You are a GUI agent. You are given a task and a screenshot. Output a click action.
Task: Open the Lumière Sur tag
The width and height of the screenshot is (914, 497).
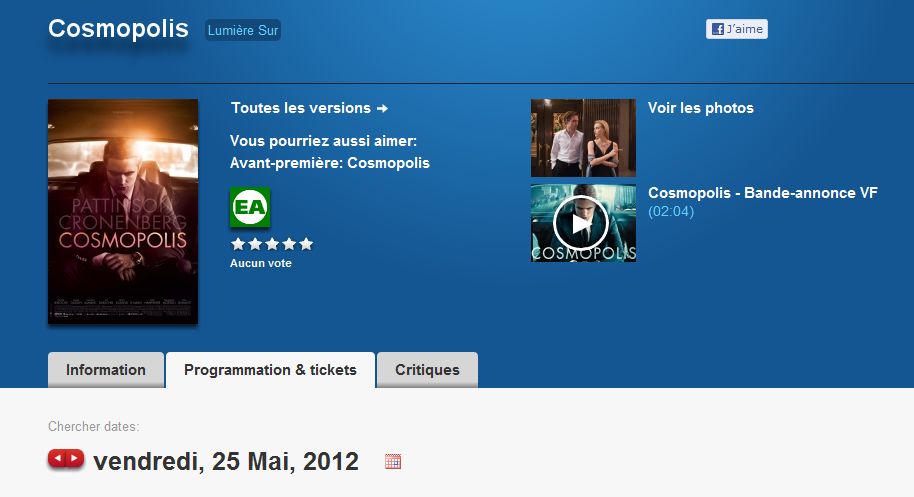point(243,30)
